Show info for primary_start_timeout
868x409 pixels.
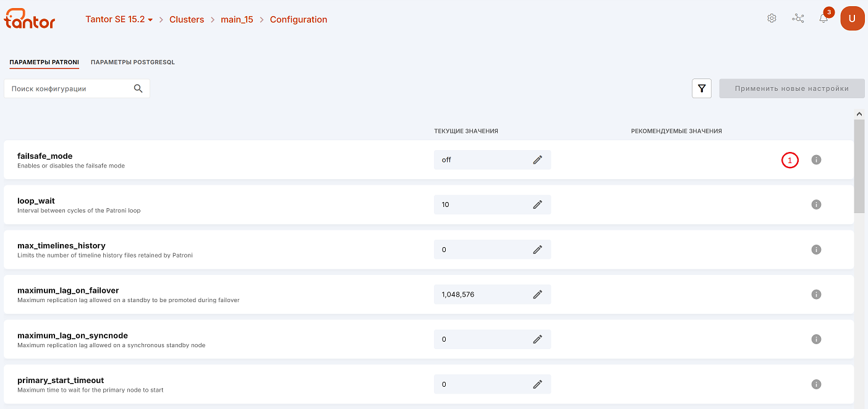pos(816,384)
